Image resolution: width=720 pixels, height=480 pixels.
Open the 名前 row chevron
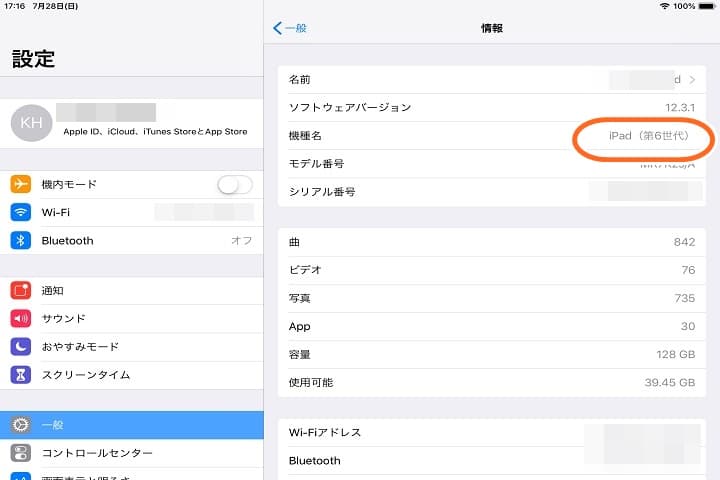(692, 80)
